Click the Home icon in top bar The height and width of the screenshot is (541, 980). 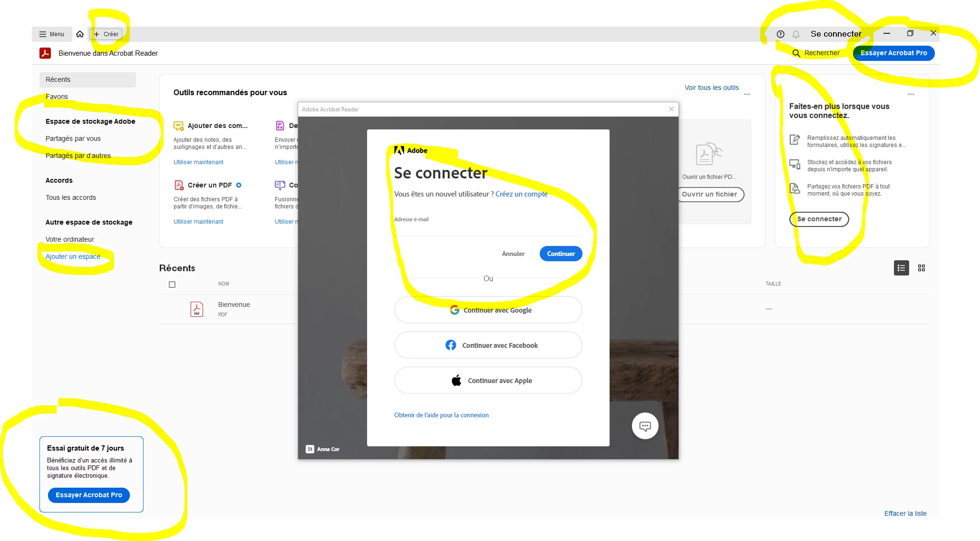click(80, 34)
